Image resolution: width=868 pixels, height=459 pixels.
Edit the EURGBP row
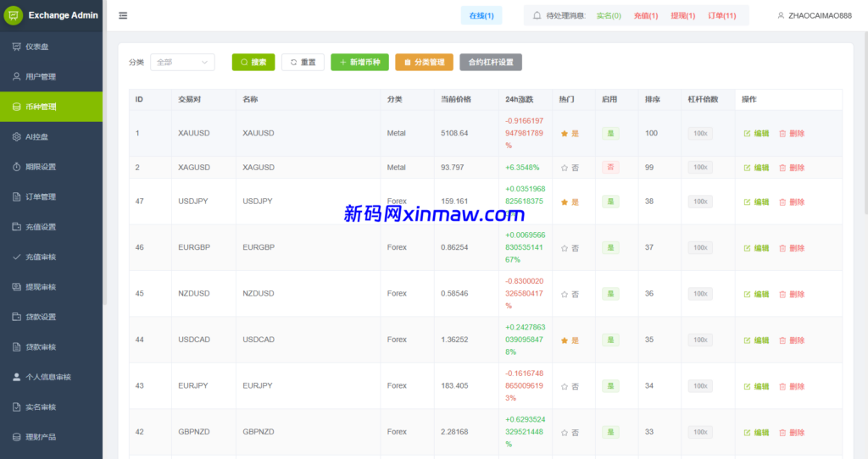click(x=756, y=248)
